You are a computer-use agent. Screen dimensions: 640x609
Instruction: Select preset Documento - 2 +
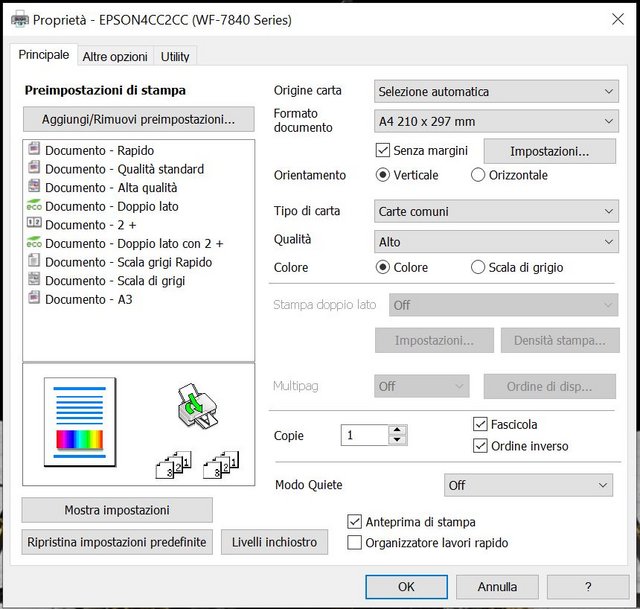(x=91, y=225)
